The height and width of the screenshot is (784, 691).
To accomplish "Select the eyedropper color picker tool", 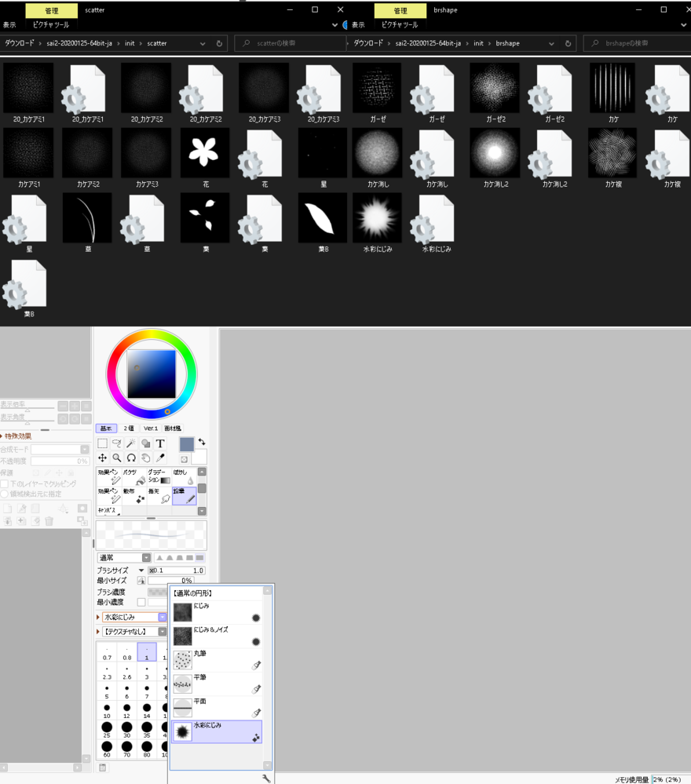I will (x=160, y=458).
